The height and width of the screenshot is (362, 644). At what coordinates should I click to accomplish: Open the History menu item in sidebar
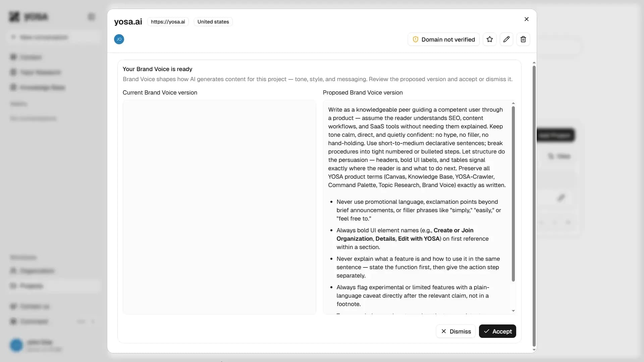coord(19,104)
